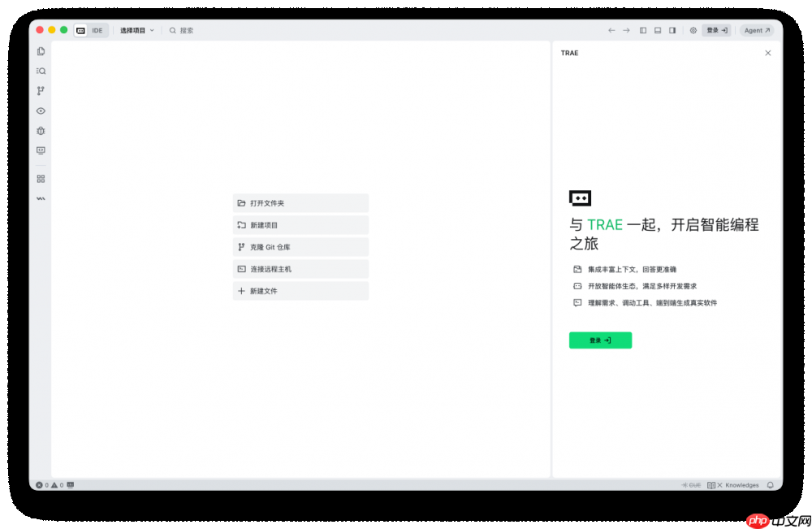812x529 pixels.
Task: Click the green 登录 button in TRAE panel
Action: click(600, 340)
